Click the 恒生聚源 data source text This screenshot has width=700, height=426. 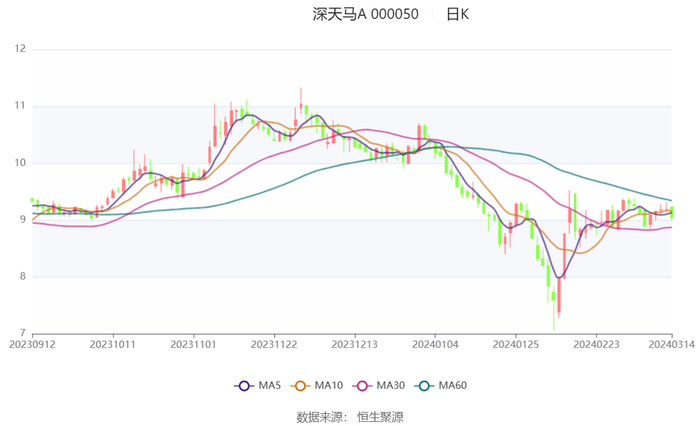(x=380, y=416)
